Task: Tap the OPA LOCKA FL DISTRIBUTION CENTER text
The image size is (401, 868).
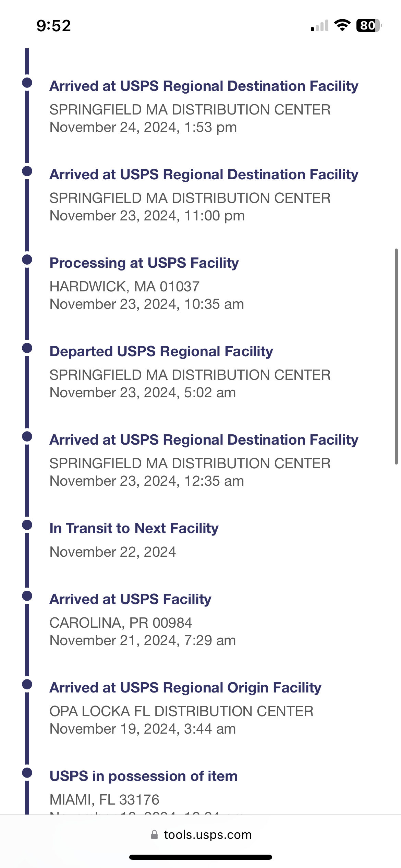Action: 182,711
